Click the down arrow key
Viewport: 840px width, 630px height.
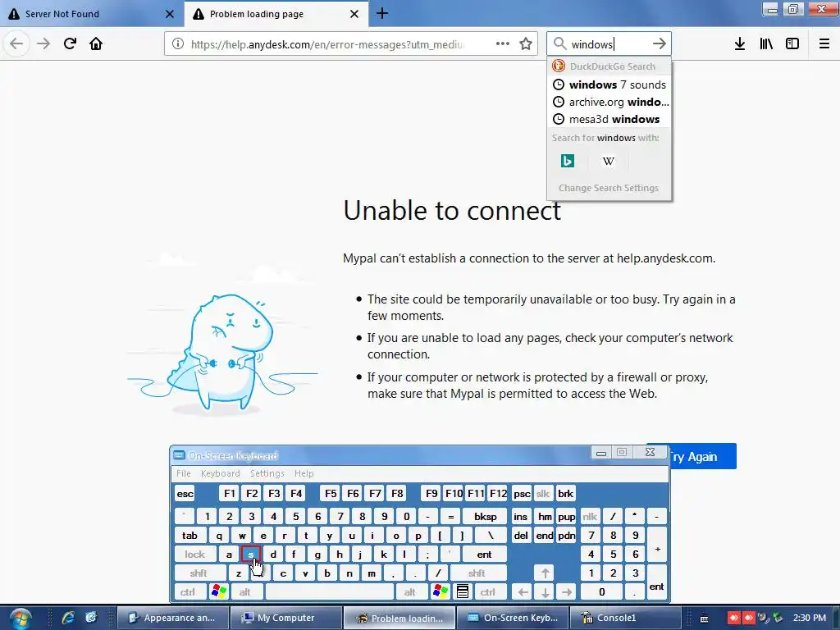coord(545,592)
